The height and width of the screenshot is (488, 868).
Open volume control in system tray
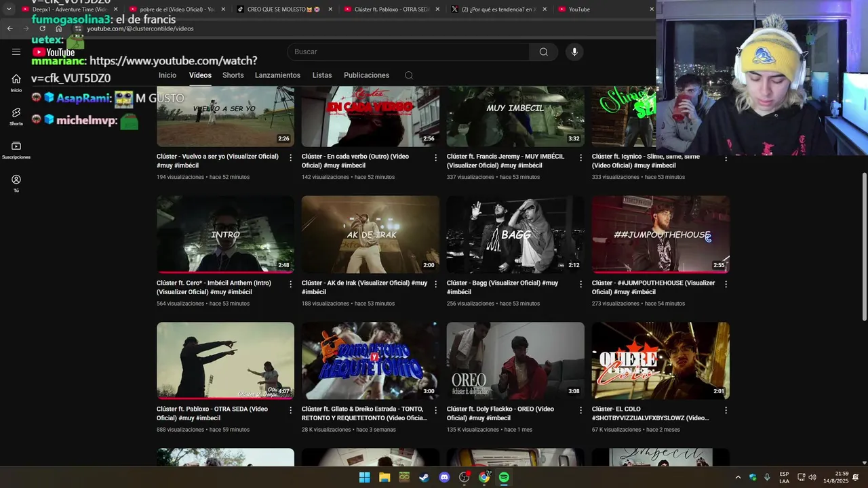coord(812,477)
